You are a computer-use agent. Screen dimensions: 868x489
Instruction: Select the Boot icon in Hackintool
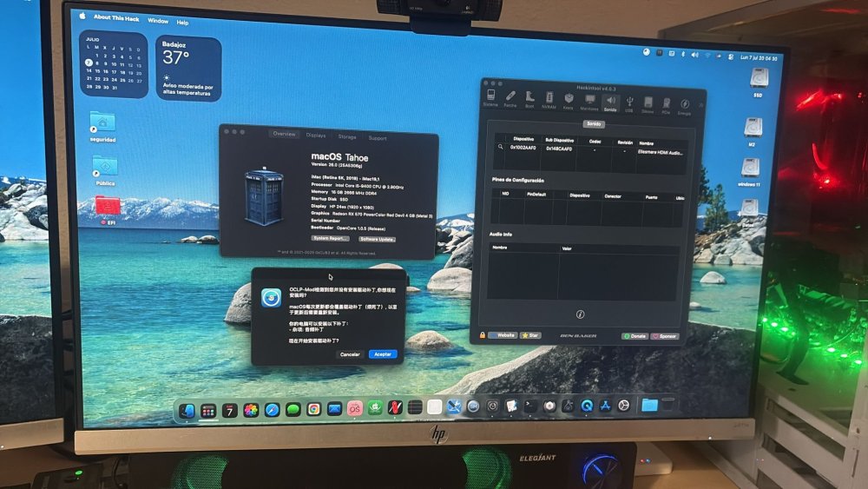[529, 99]
